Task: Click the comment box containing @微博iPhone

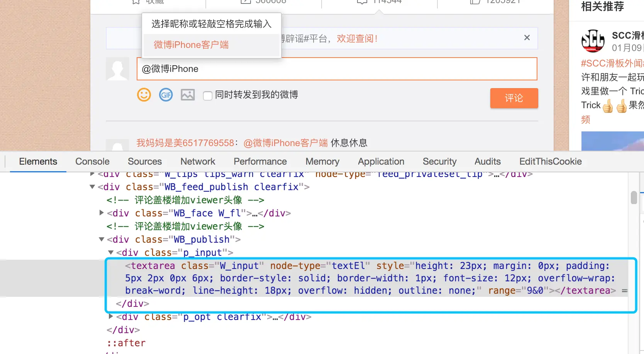Action: click(x=337, y=69)
